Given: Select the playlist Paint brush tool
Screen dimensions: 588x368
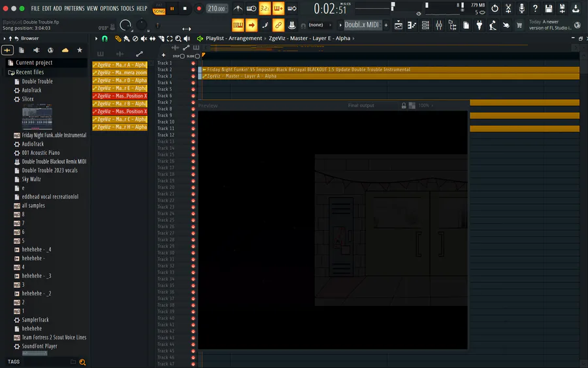Looking at the screenshot, I should (x=127, y=39).
